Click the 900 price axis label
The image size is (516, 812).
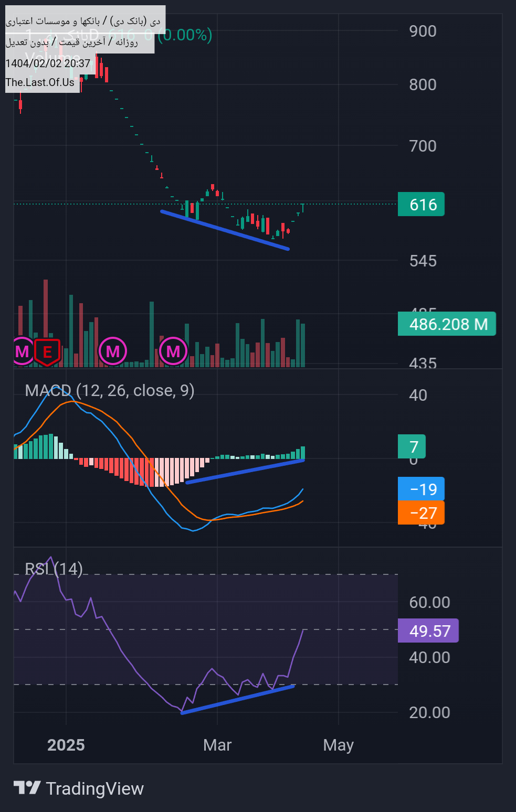(x=423, y=31)
